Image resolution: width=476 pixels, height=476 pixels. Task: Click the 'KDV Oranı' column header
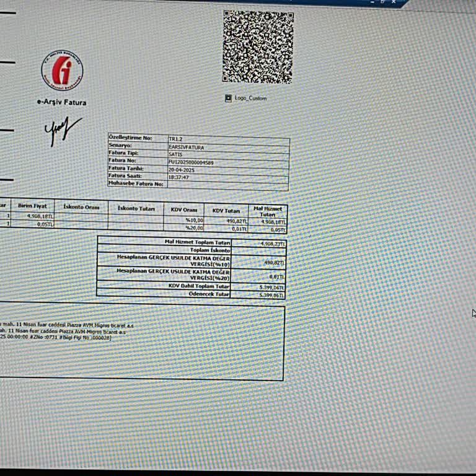tap(183, 209)
